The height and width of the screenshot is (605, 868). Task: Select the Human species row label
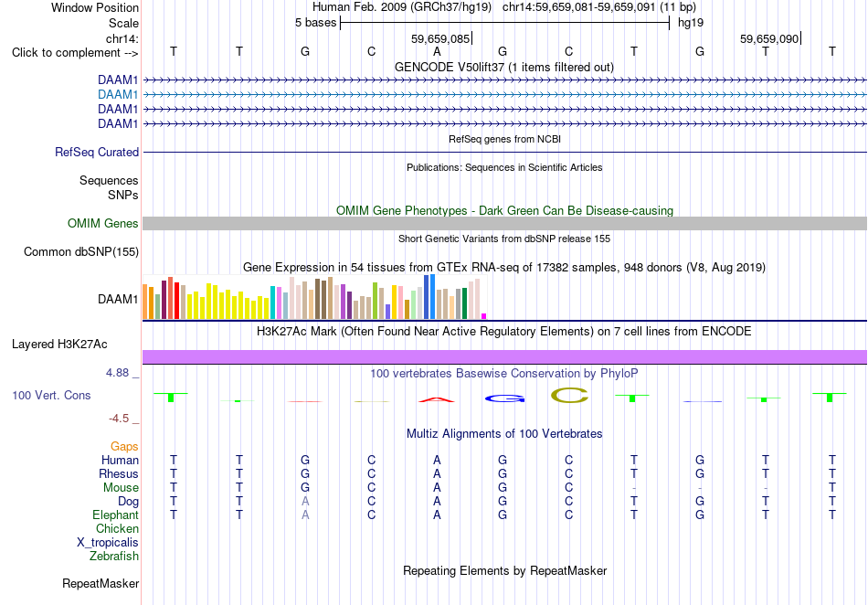click(x=120, y=460)
